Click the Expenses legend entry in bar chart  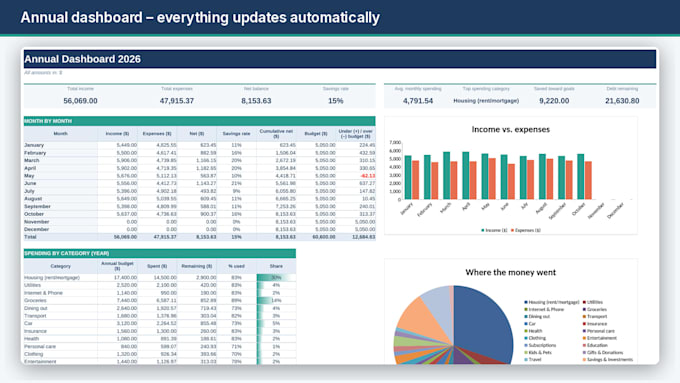(526, 230)
